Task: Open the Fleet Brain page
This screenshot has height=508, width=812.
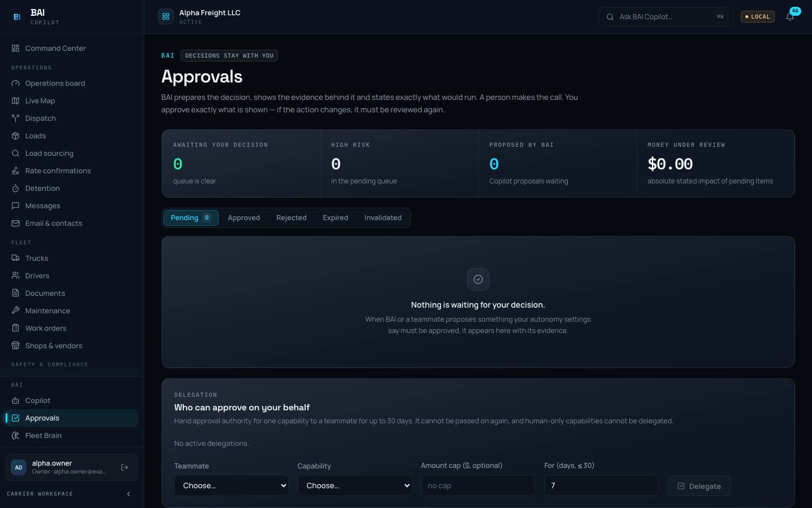Action: coord(72,436)
